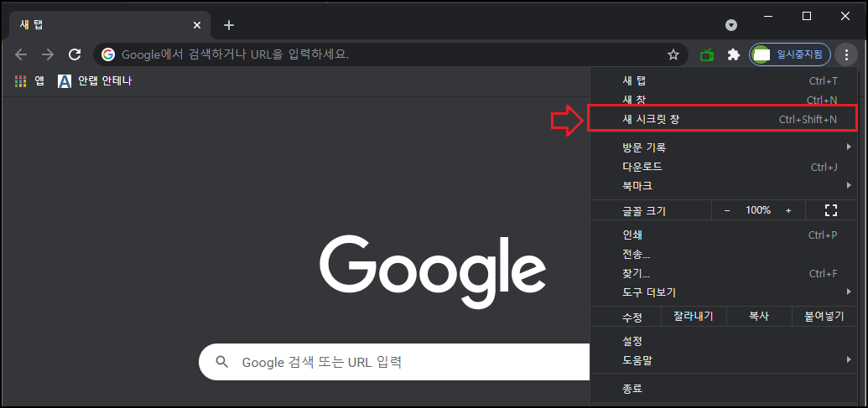Maximize the Chrome window
This screenshot has width=868, height=408.
(x=807, y=17)
